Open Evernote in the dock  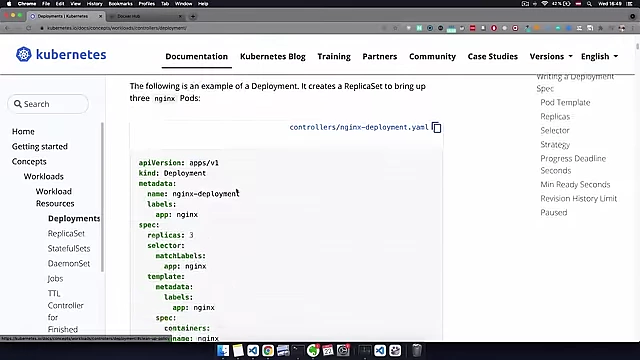coord(313,351)
